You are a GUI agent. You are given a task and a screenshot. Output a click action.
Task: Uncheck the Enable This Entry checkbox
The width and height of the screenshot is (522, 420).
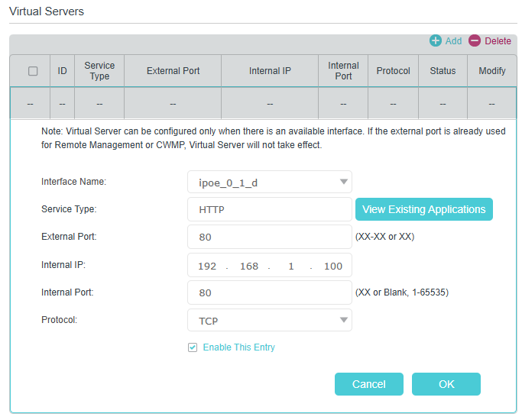[x=193, y=347]
